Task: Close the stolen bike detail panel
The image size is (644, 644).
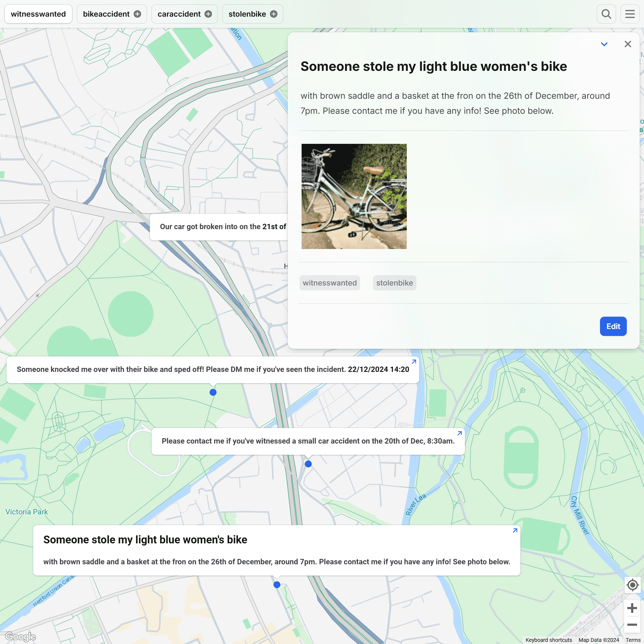Action: [628, 44]
